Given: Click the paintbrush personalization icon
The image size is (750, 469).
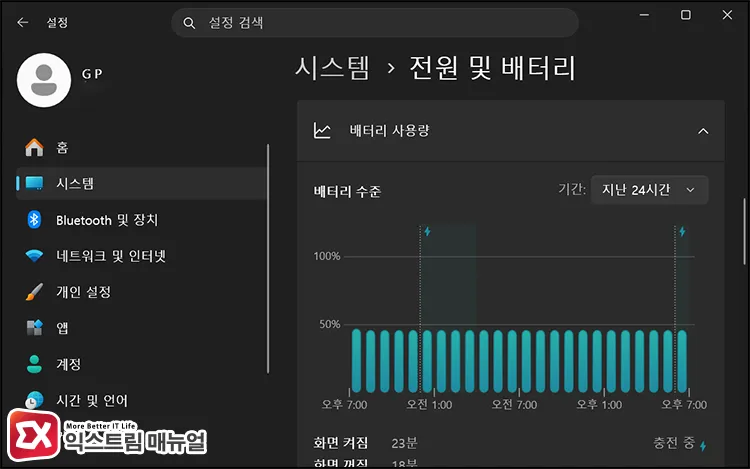Looking at the screenshot, I should (34, 292).
